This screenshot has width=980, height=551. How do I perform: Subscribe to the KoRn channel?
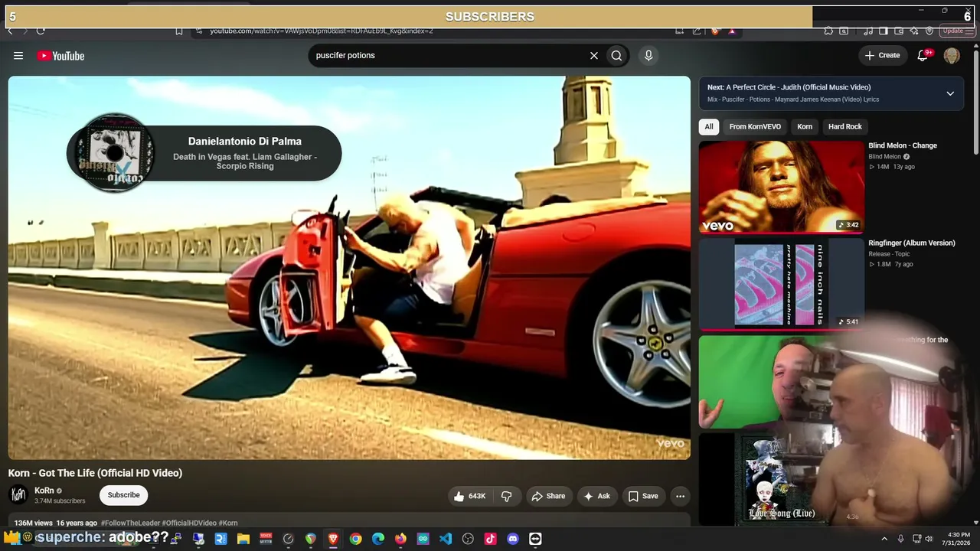click(123, 495)
